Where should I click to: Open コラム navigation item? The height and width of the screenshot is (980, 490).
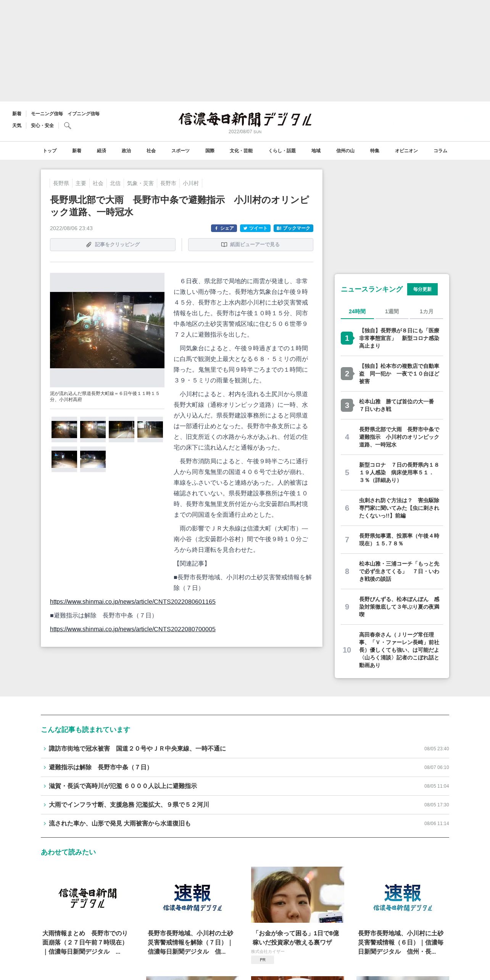pyautogui.click(x=440, y=151)
